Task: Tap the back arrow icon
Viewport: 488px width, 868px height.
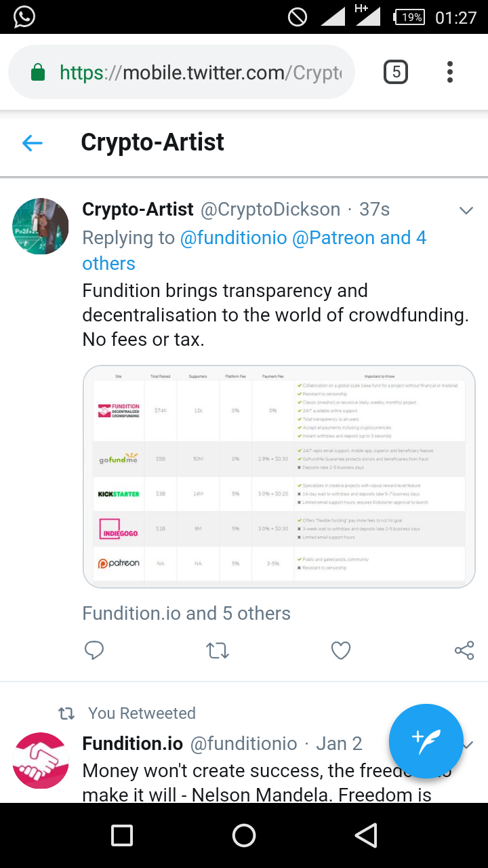Action: (x=33, y=142)
